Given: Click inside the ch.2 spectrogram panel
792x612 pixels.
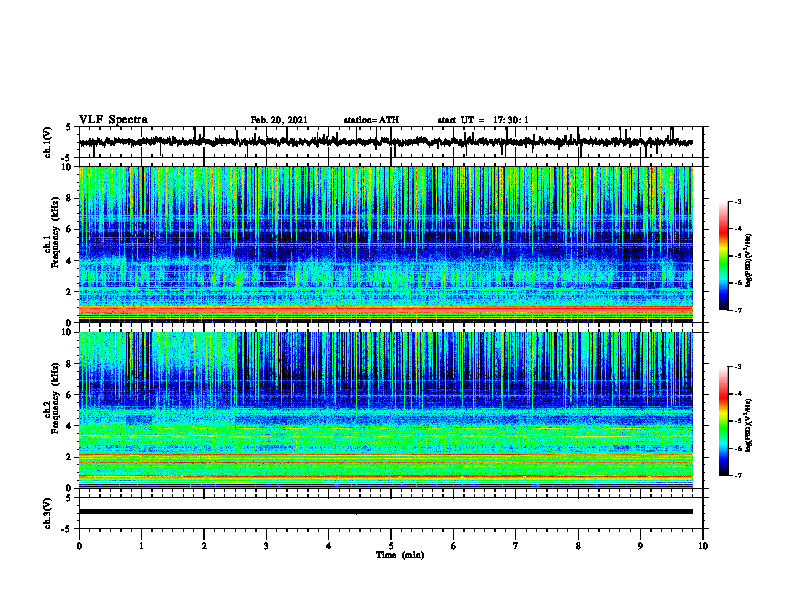Looking at the screenshot, I should (x=385, y=410).
